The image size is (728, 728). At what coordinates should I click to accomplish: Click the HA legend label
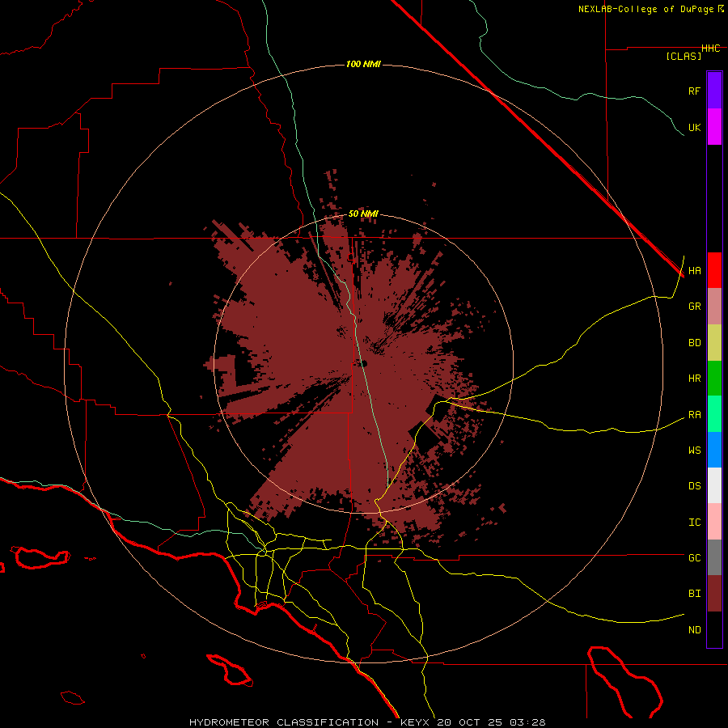694,271
